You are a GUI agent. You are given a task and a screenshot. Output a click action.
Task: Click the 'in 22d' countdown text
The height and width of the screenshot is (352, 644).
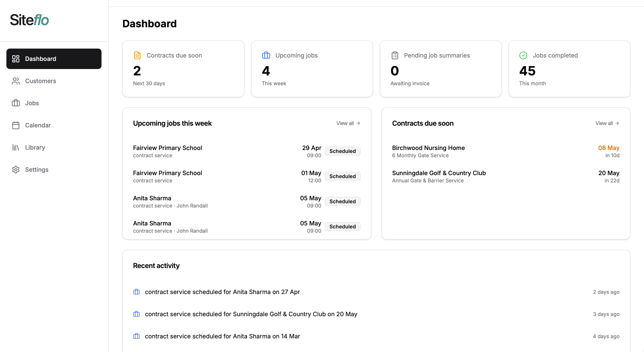click(612, 181)
